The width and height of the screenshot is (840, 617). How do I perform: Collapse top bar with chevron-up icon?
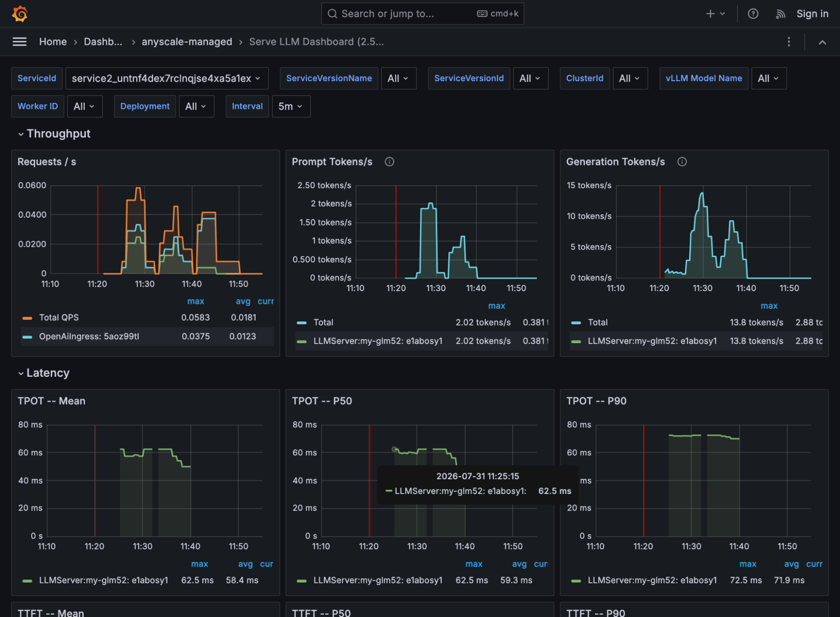pyautogui.click(x=822, y=42)
